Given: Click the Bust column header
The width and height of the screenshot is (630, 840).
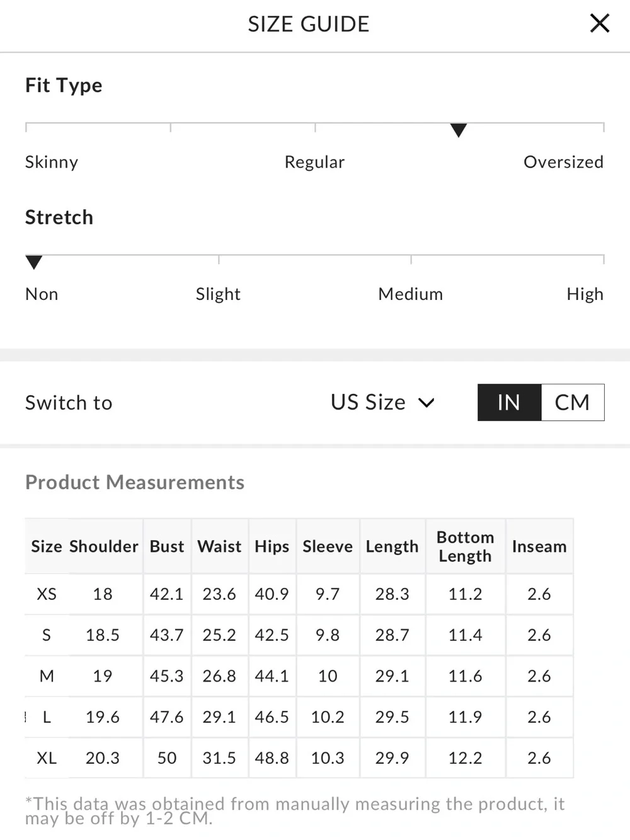Looking at the screenshot, I should 167,546.
